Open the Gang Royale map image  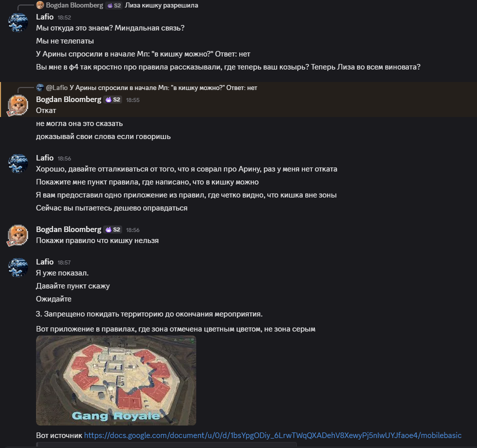(116, 380)
